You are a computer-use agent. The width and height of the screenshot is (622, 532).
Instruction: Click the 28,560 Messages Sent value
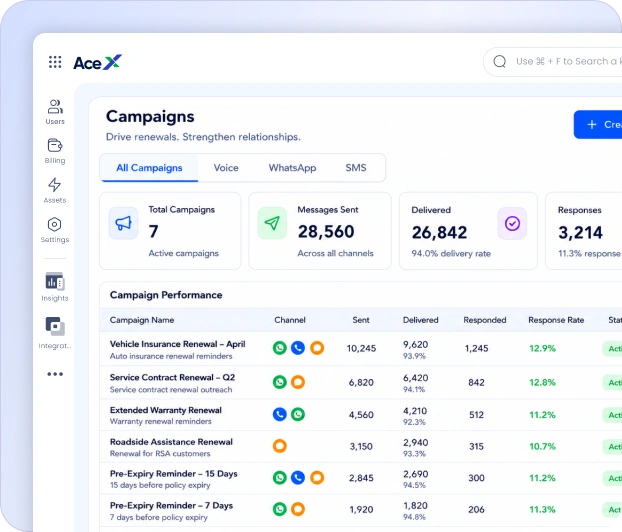326,232
